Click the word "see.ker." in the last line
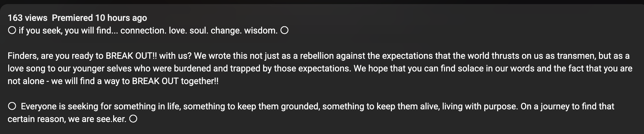 tap(111, 119)
